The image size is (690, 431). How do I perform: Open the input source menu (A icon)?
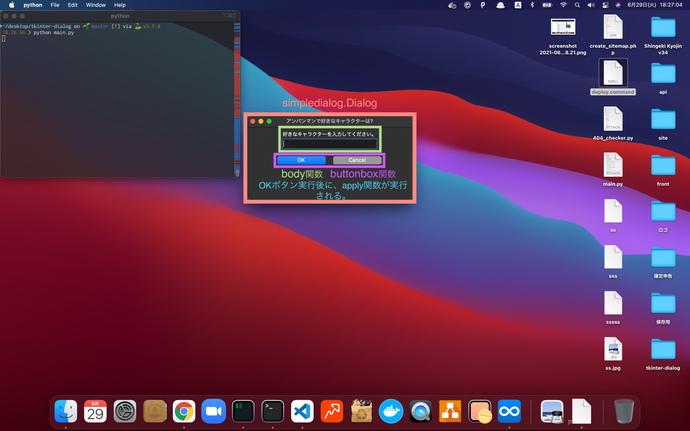click(518, 5)
